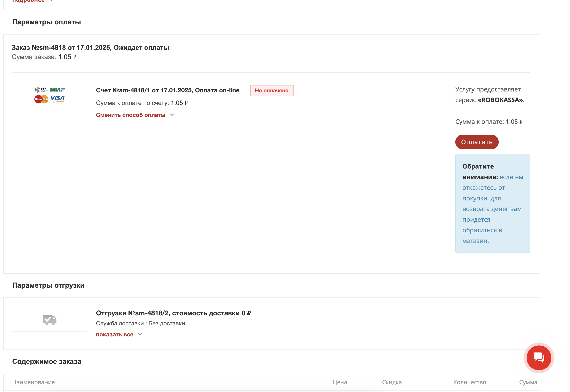Click the Параметры отгрузки section heading
Viewport: 570px width, 392px height.
48,285
